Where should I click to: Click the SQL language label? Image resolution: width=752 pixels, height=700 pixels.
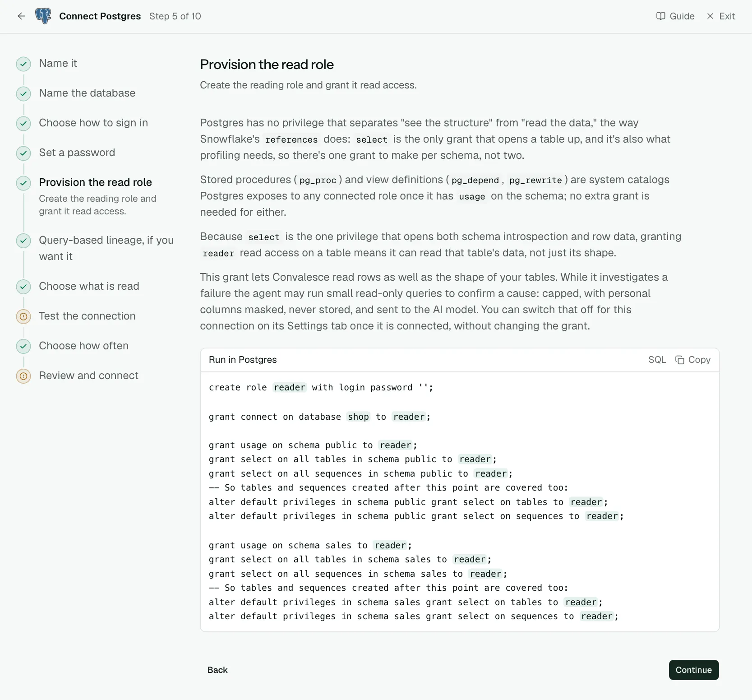point(657,360)
